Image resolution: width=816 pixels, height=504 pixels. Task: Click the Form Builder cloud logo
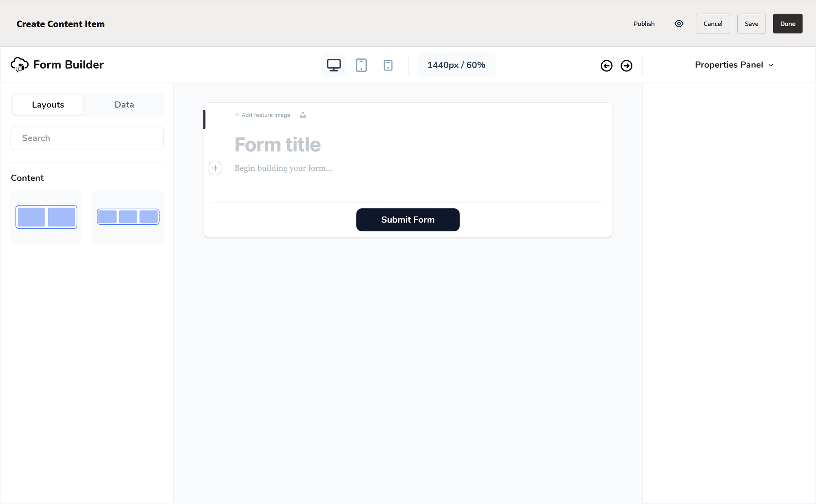pyautogui.click(x=20, y=64)
